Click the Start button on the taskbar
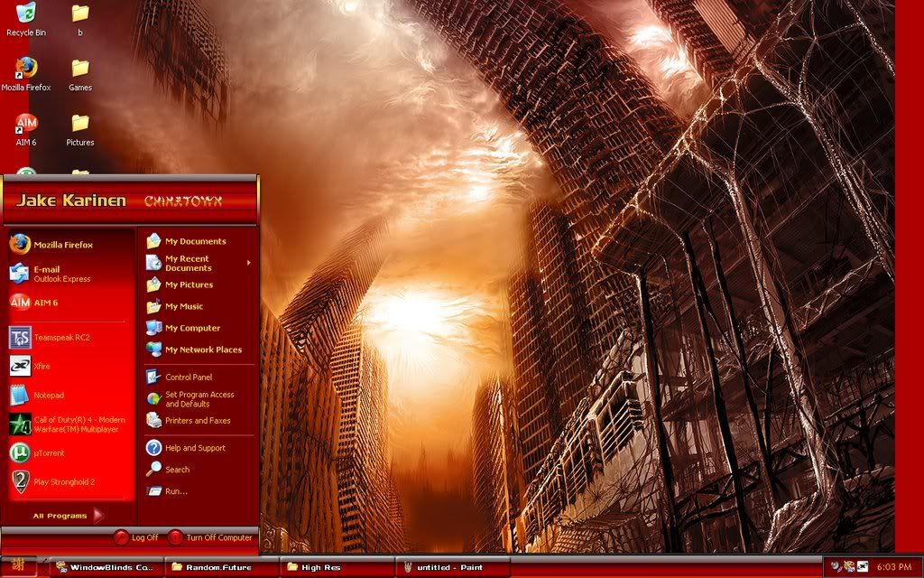 click(x=18, y=566)
